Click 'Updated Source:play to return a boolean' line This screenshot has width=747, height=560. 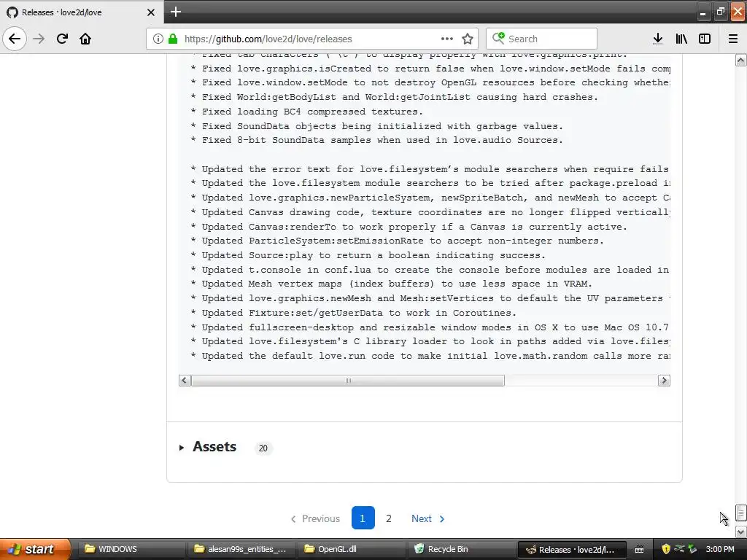[368, 255]
